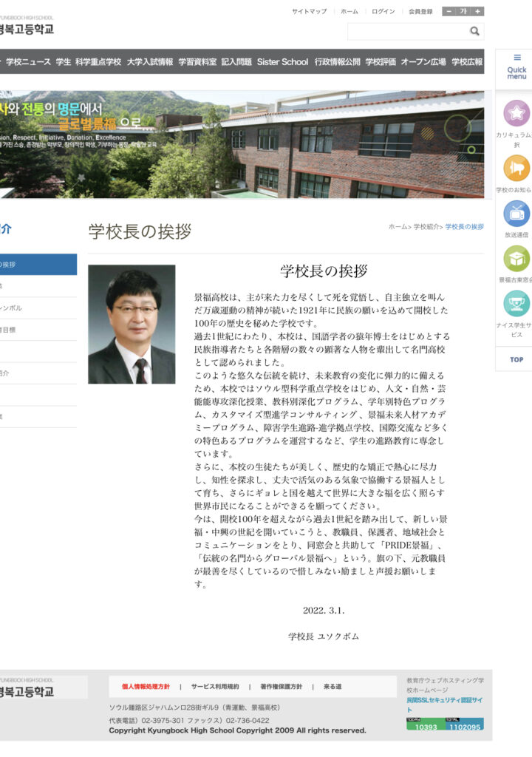Open 学校評価 menu
532x757 pixels.
[381, 62]
